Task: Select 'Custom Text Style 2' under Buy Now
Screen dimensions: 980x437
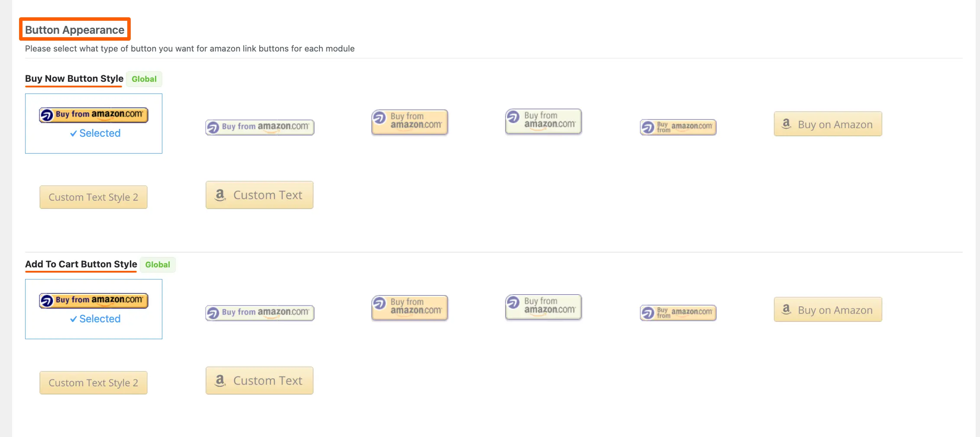Action: pyautogui.click(x=93, y=197)
